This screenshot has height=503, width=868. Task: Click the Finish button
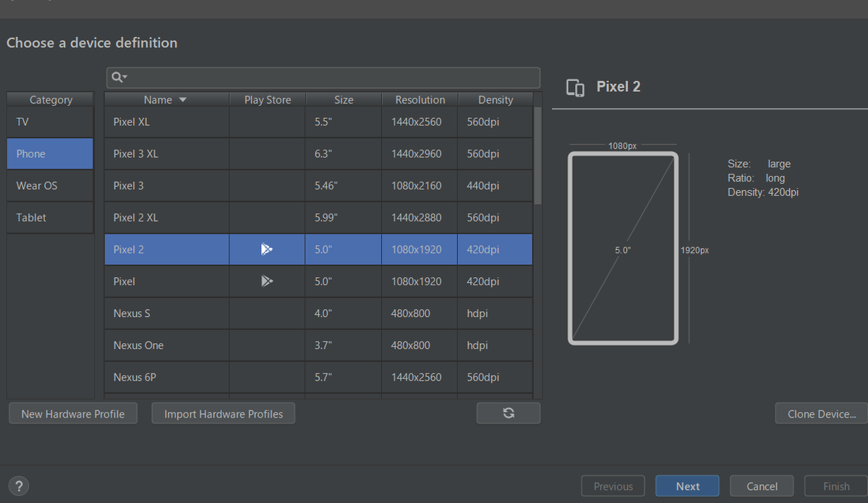tap(836, 486)
